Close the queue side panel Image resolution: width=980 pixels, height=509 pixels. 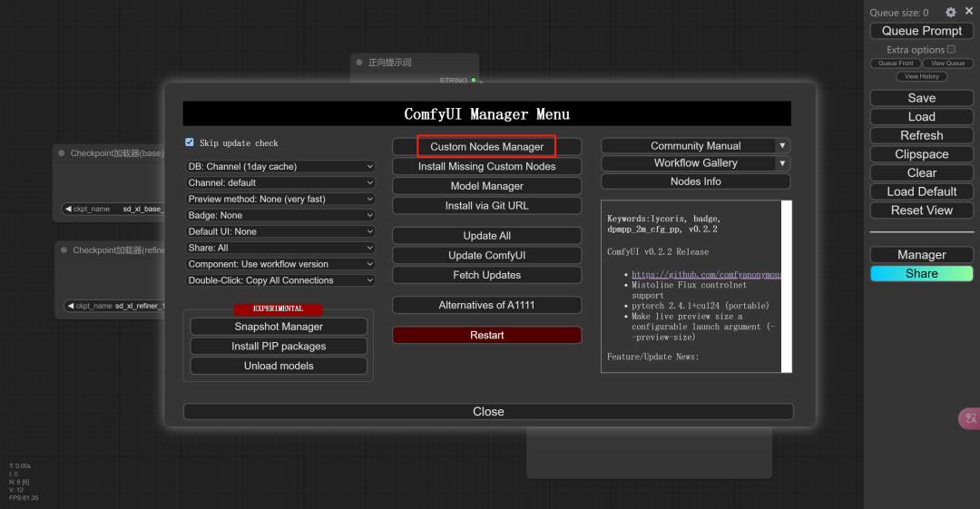(969, 11)
